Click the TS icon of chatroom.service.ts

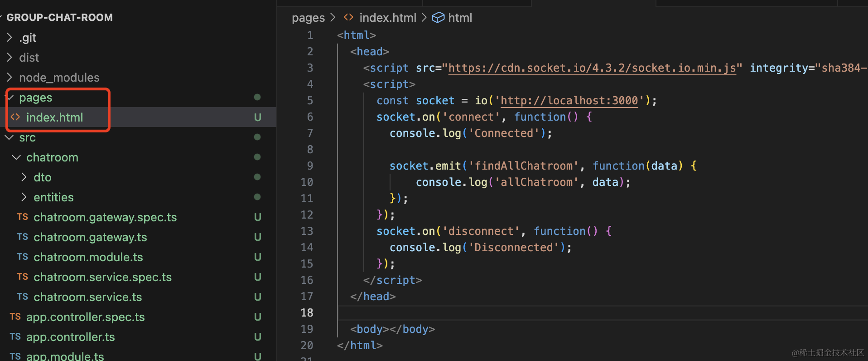point(23,297)
